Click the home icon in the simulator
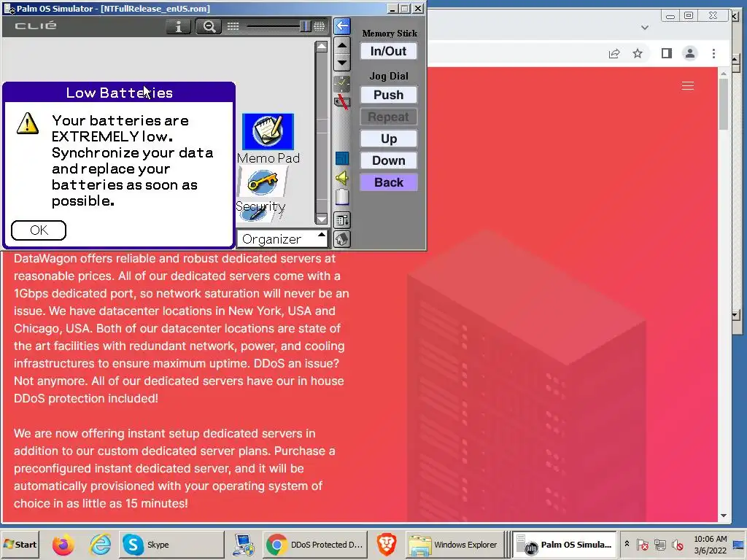Viewport: 747px width, 560px height. tap(342, 239)
